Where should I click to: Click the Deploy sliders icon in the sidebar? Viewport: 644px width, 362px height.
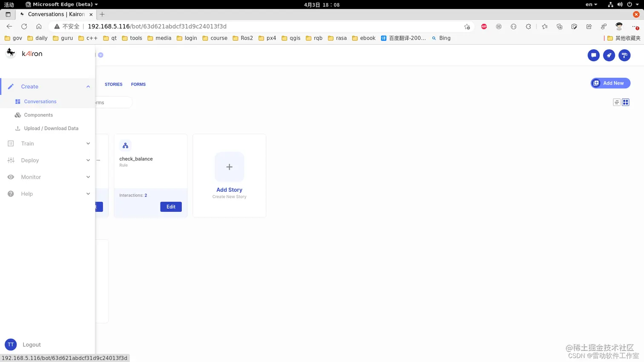pyautogui.click(x=11, y=160)
